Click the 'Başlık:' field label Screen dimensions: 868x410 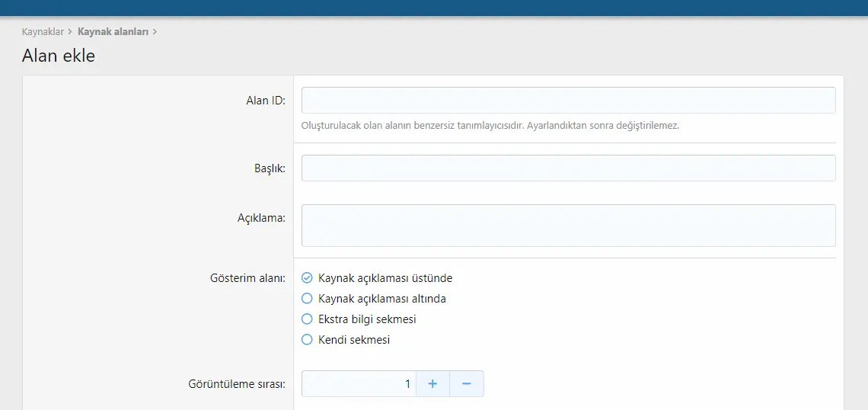coord(266,168)
